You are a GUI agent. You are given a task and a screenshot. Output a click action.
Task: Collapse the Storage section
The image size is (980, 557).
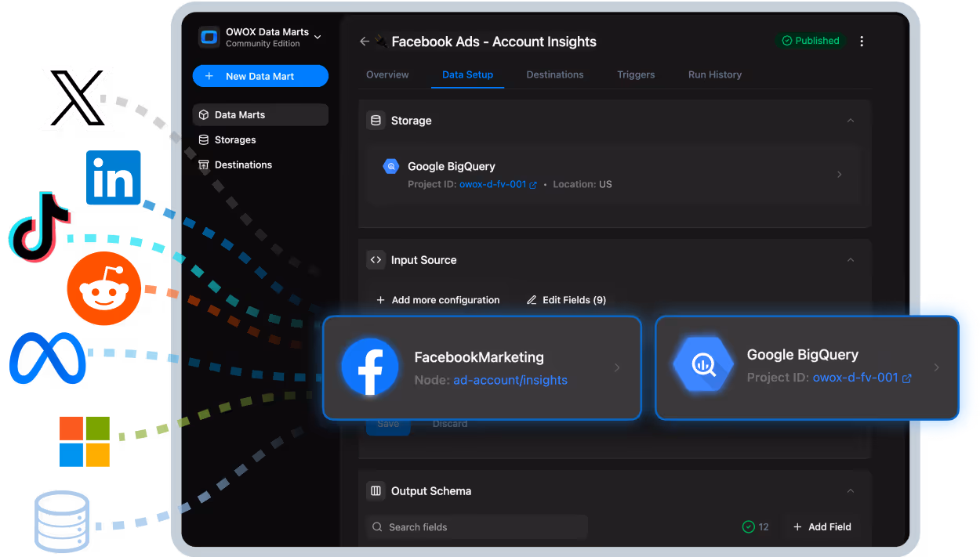851,121
